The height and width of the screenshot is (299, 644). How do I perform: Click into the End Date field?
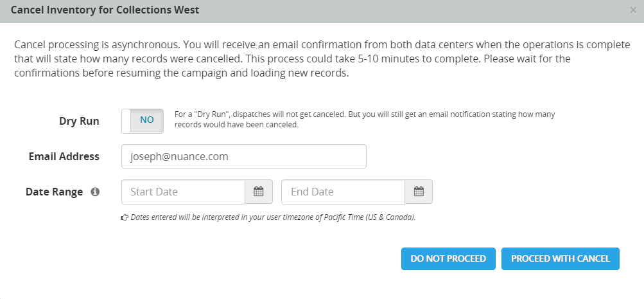(x=343, y=192)
